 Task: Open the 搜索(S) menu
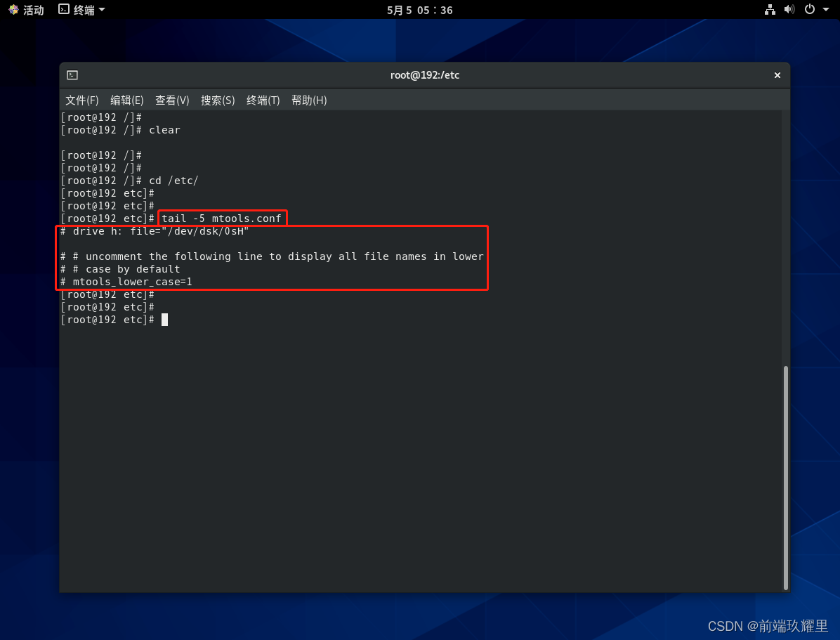click(218, 100)
